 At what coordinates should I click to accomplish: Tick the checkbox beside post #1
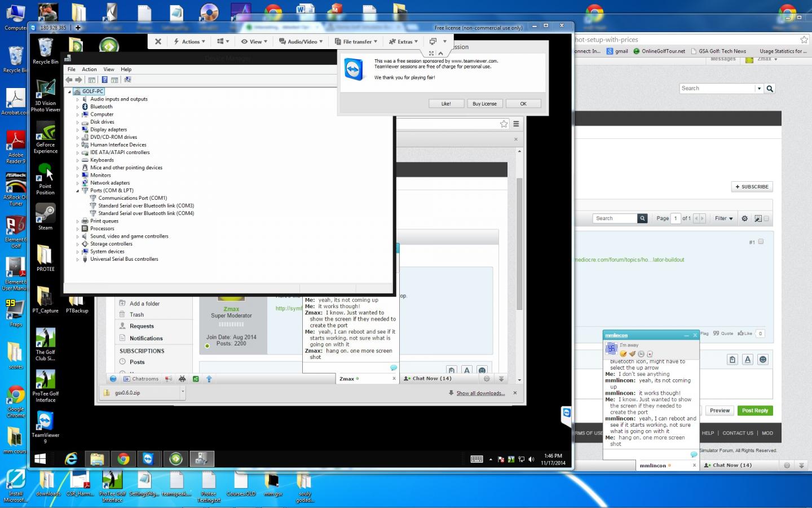[761, 242]
